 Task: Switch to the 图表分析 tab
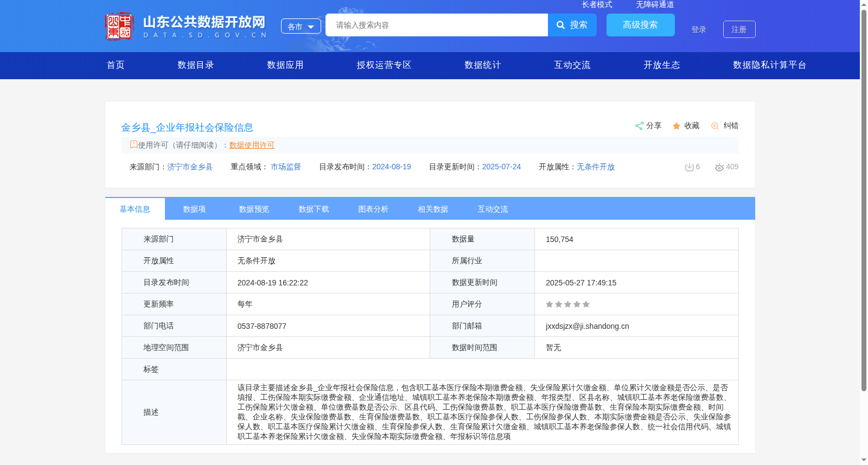[374, 209]
